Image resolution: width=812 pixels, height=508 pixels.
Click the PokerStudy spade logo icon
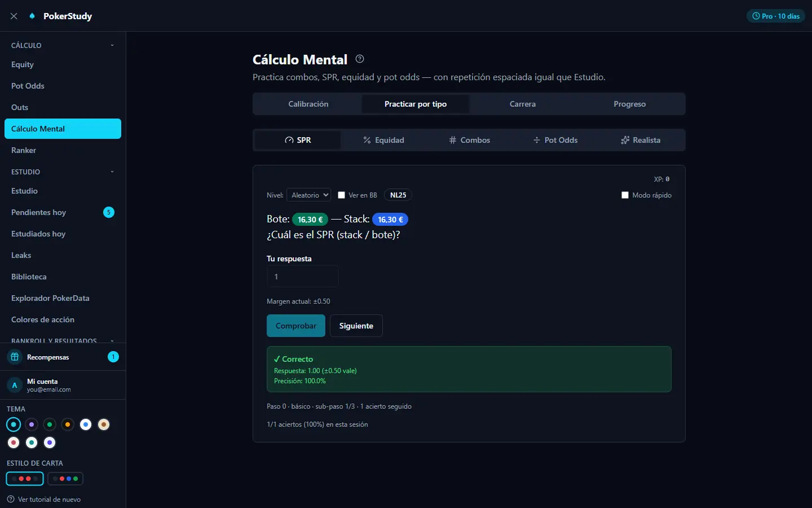click(32, 16)
